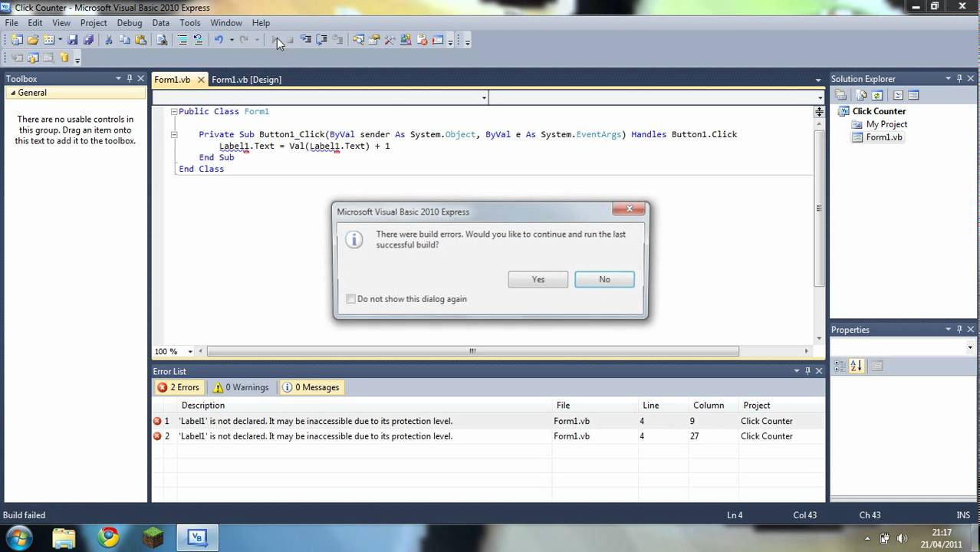Click the Step Over debug icon
This screenshot has height=552, width=980.
(321, 39)
